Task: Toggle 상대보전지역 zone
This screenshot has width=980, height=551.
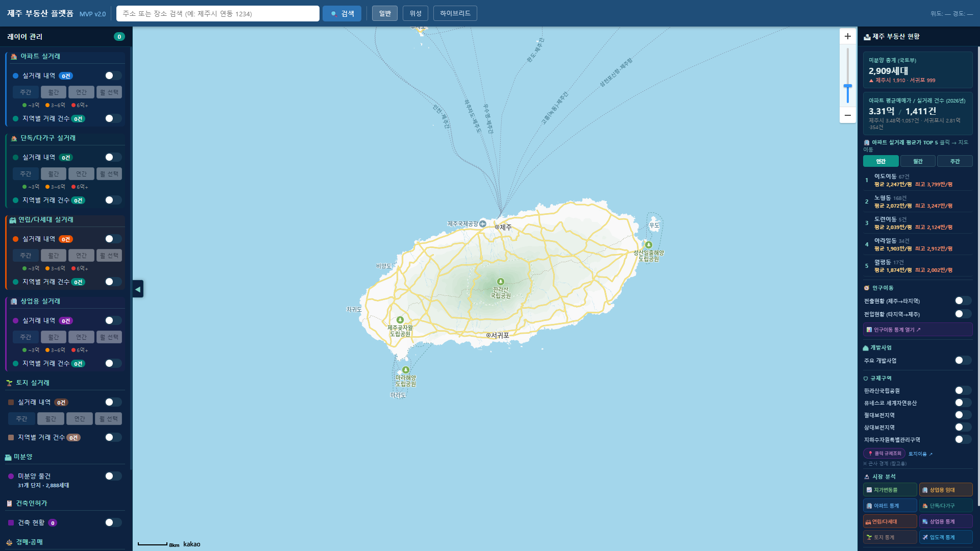Action: (x=963, y=428)
